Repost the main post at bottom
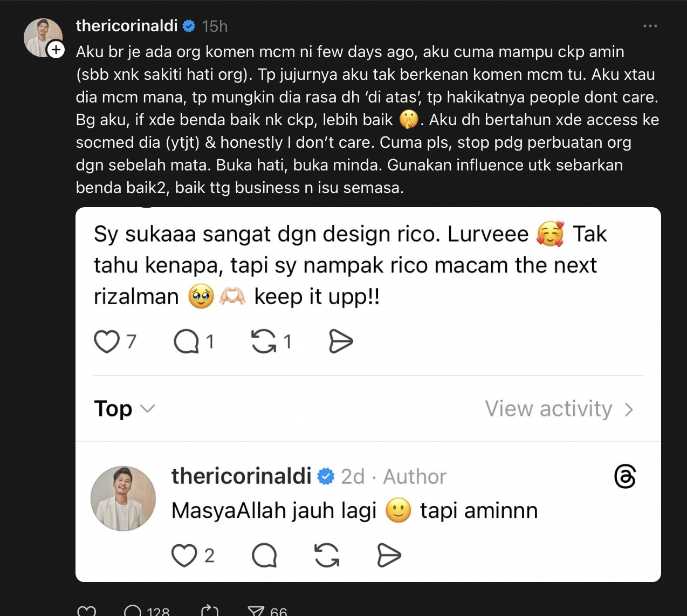This screenshot has height=616, width=687. click(209, 612)
